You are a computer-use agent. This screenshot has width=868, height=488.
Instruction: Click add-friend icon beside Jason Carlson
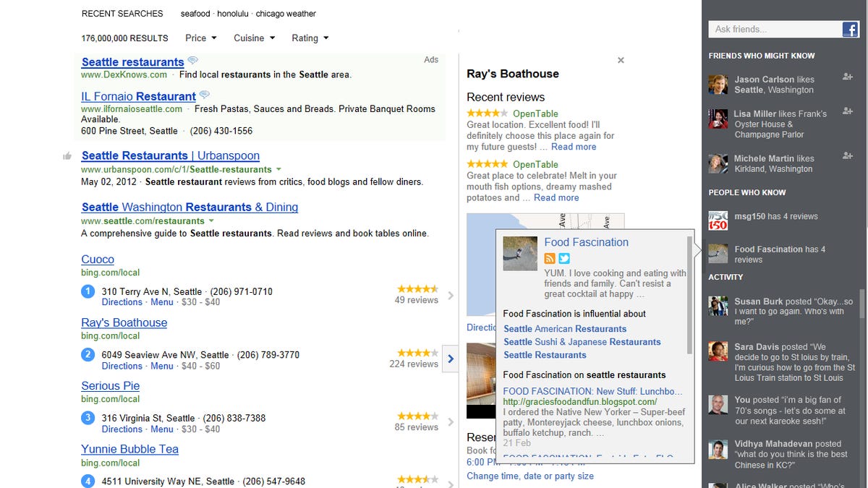coord(848,77)
